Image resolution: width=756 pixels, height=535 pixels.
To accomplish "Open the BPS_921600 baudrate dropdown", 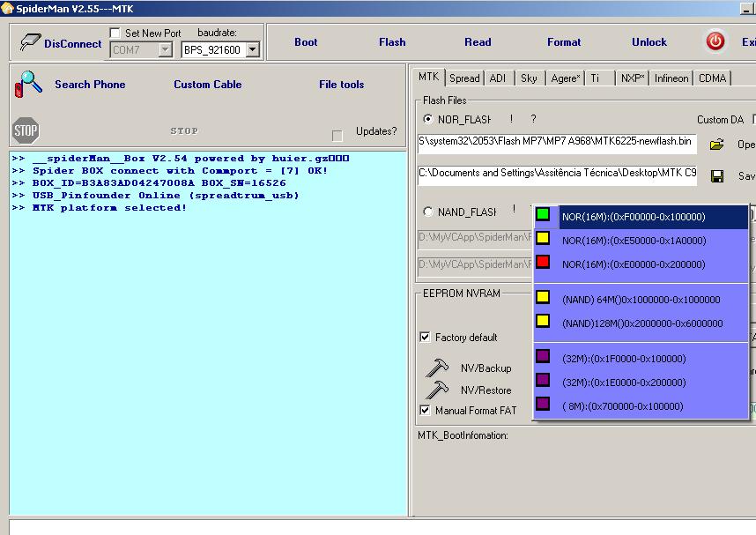I will click(252, 49).
